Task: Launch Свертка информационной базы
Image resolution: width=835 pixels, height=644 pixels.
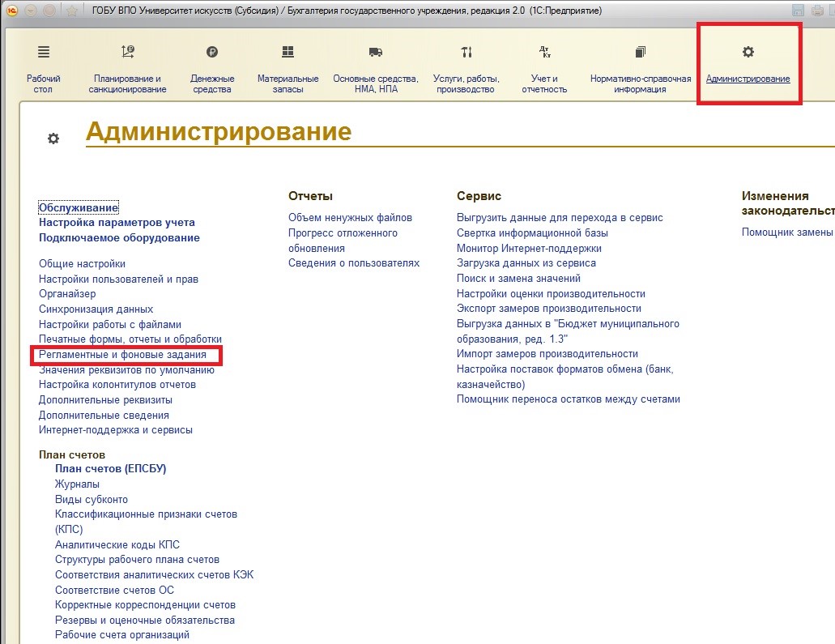Action: pos(532,232)
